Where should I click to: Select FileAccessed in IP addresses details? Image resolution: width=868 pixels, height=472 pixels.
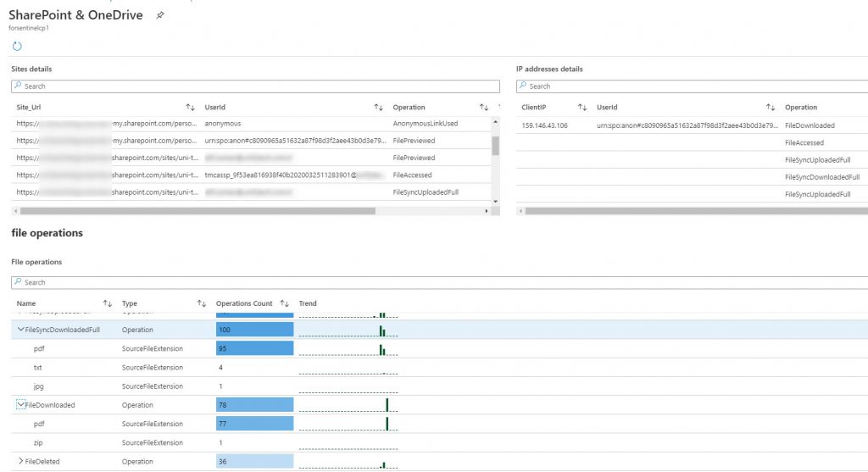point(804,142)
